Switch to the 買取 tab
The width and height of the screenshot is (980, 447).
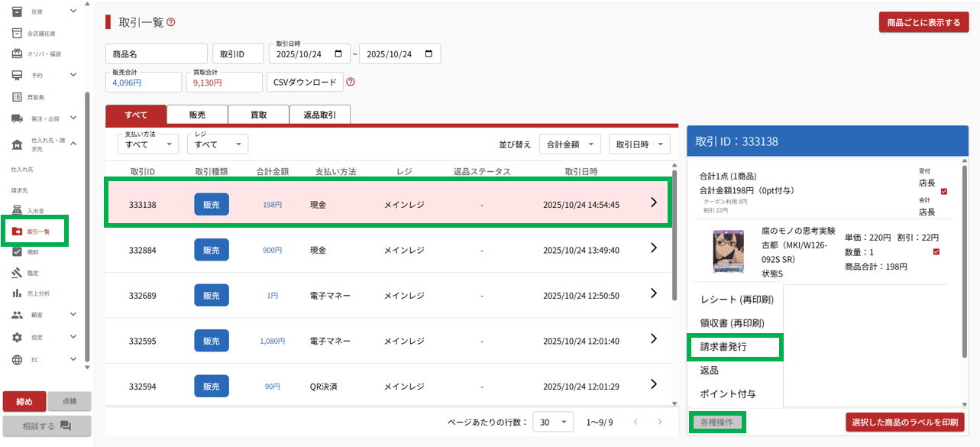point(258,115)
